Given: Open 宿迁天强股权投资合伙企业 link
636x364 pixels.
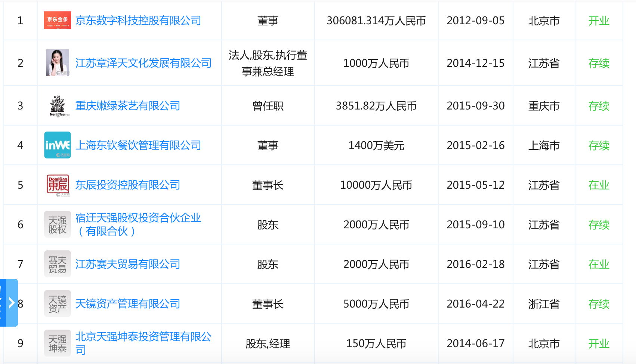Looking at the screenshot, I should [138, 224].
